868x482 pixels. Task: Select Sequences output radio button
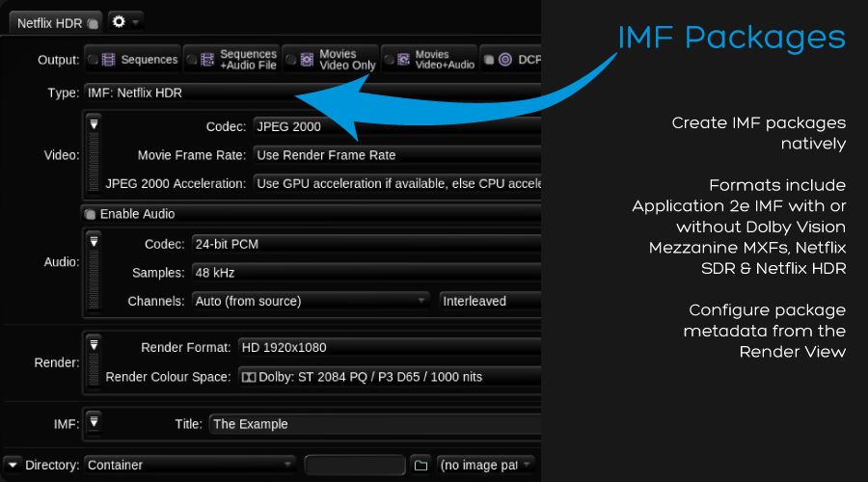(93, 59)
